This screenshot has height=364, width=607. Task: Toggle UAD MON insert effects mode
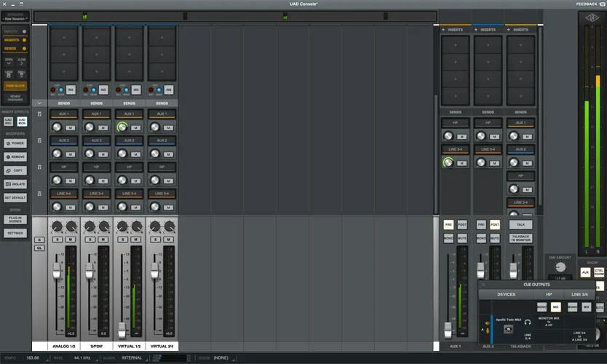[22, 121]
